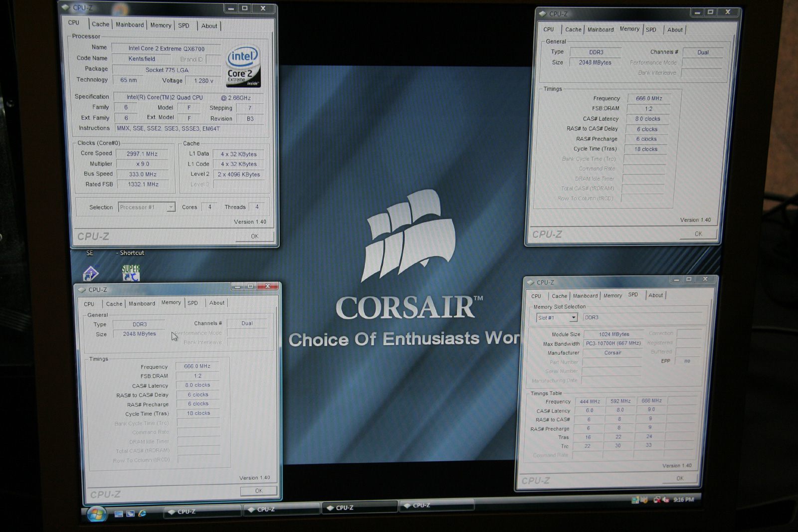This screenshot has height=532, width=798.
Task: Click the security alert tray icon
Action: coord(644,500)
